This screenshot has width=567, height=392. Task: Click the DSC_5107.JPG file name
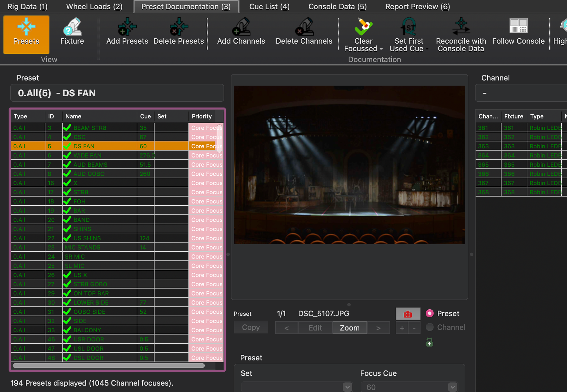324,313
